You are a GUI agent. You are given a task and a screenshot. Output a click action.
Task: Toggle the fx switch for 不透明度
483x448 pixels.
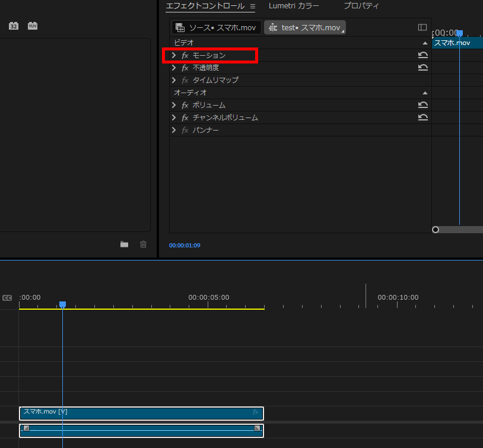(185, 68)
